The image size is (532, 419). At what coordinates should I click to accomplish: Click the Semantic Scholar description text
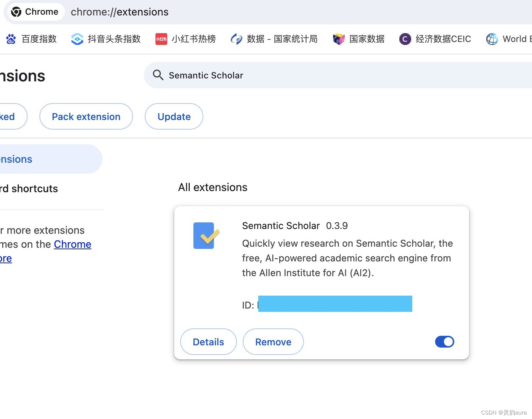click(x=347, y=258)
